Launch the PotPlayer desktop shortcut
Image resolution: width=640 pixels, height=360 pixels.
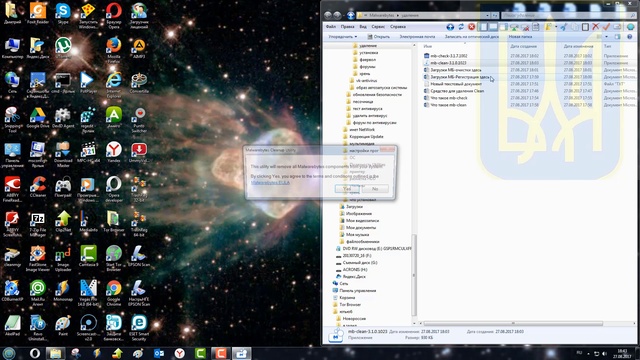[x=88, y=83]
